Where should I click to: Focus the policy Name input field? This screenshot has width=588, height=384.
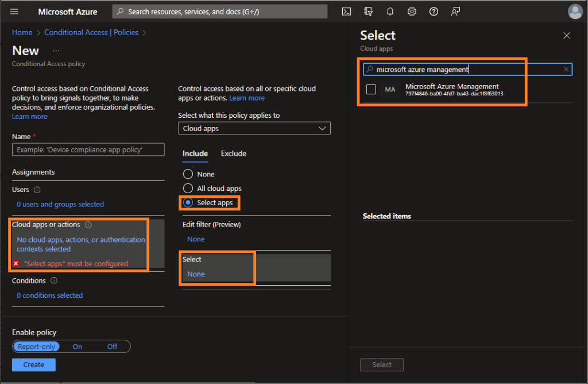(88, 150)
